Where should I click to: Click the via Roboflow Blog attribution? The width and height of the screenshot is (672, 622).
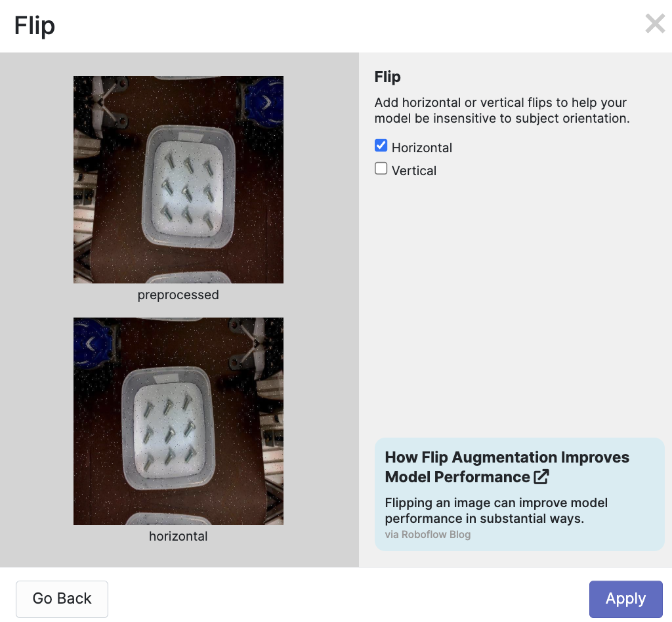[x=427, y=534]
